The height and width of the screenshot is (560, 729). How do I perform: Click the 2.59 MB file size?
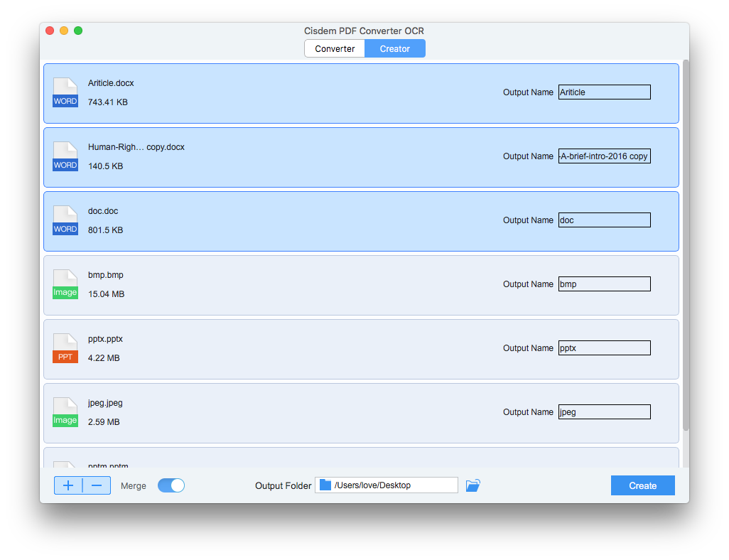(x=104, y=422)
